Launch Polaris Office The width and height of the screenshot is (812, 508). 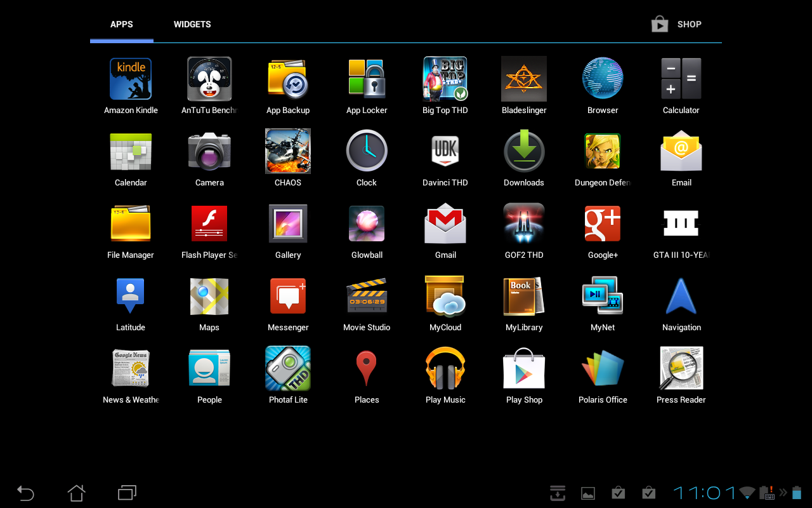pos(603,368)
